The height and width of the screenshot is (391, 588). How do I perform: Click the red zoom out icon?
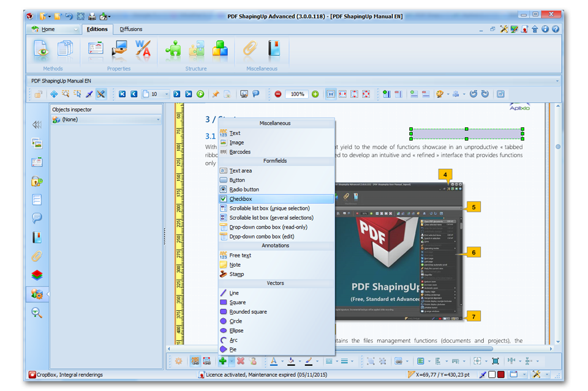[x=278, y=94]
